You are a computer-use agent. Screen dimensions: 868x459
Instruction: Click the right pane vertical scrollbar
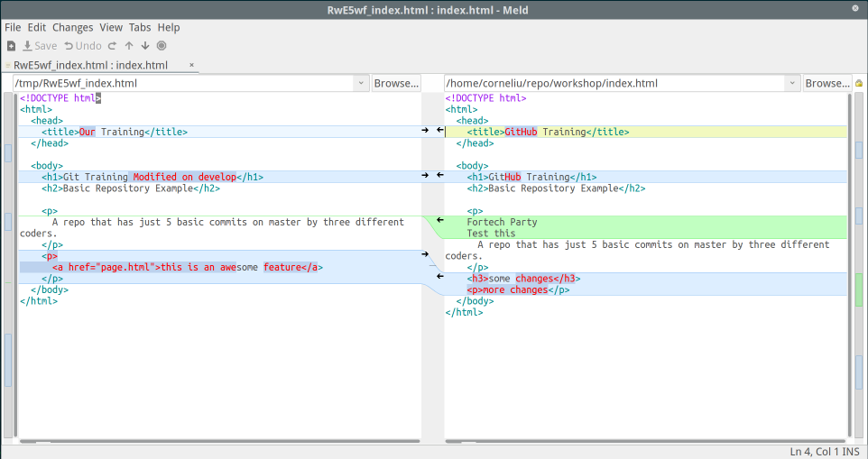[x=850, y=265]
